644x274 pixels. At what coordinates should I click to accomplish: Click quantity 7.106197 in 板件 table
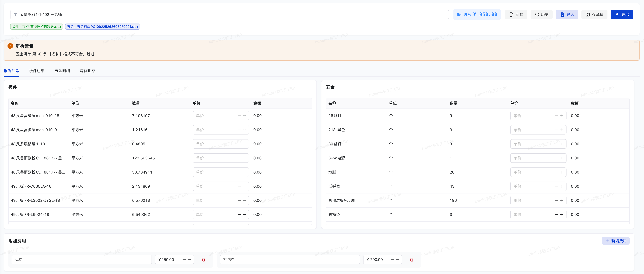click(141, 116)
